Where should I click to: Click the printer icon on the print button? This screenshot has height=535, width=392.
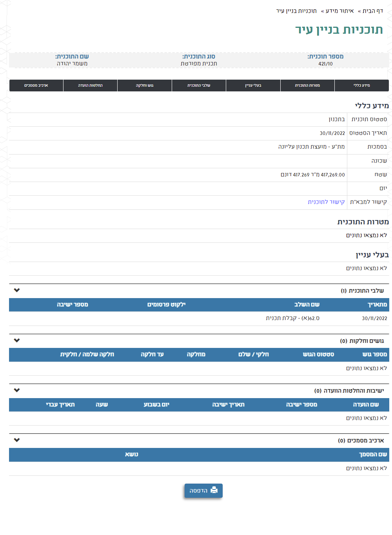point(213,490)
